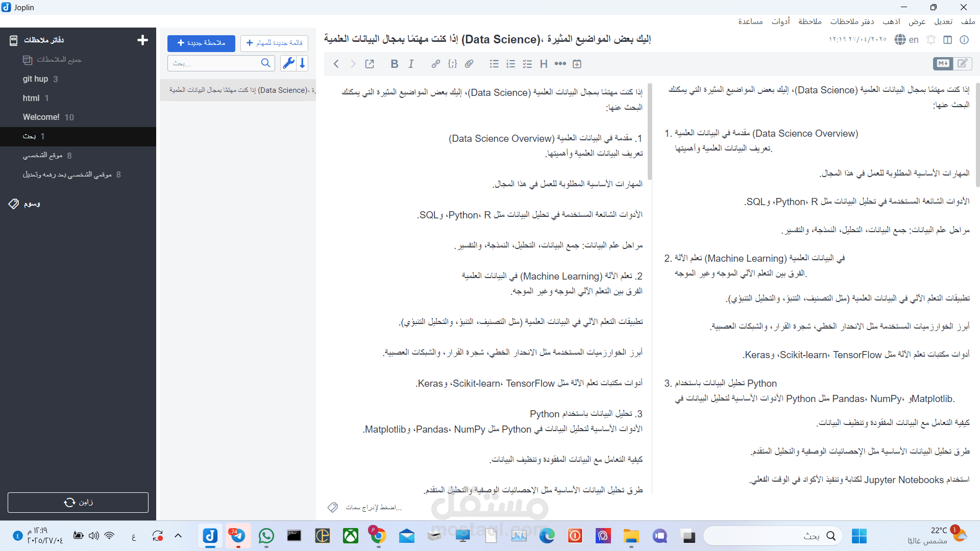Open موقعي الشخصي بعد رفعه وتعديل notebook
The image size is (980, 551).
click(78, 174)
